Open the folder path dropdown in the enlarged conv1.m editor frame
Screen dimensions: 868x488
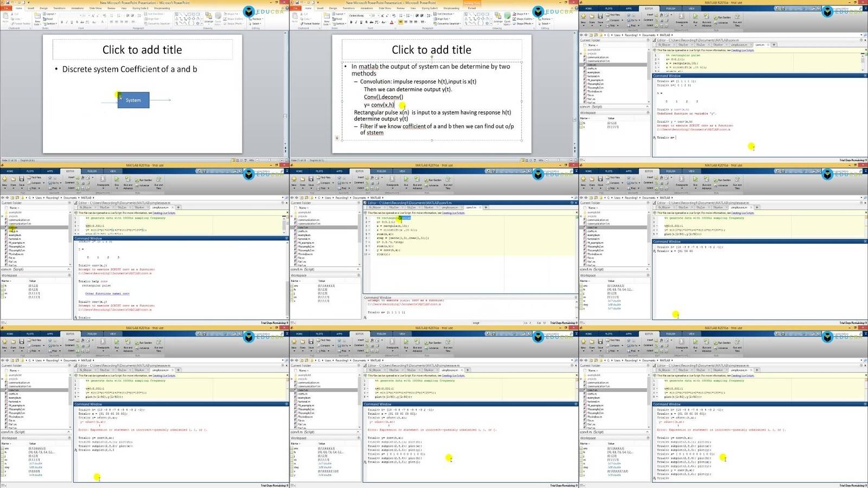[x=572, y=198]
